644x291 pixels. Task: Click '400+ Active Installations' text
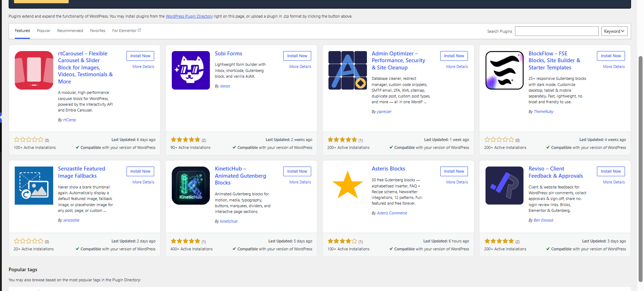(192, 249)
